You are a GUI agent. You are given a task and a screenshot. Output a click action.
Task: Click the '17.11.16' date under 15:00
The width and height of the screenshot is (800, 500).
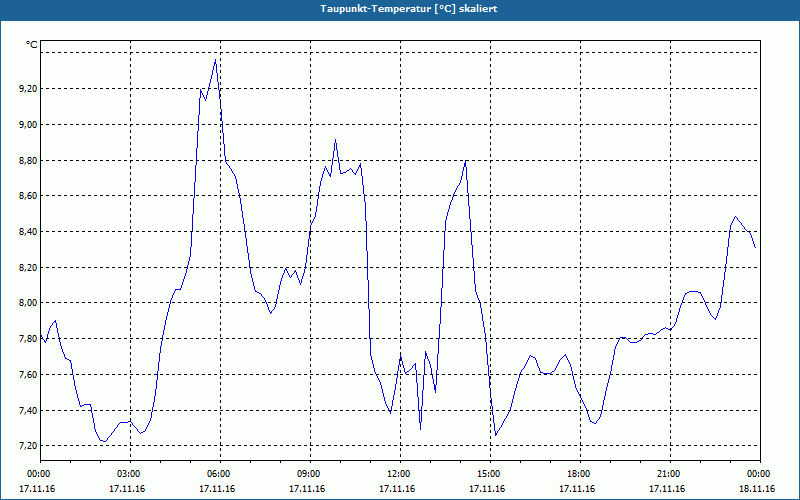487,489
